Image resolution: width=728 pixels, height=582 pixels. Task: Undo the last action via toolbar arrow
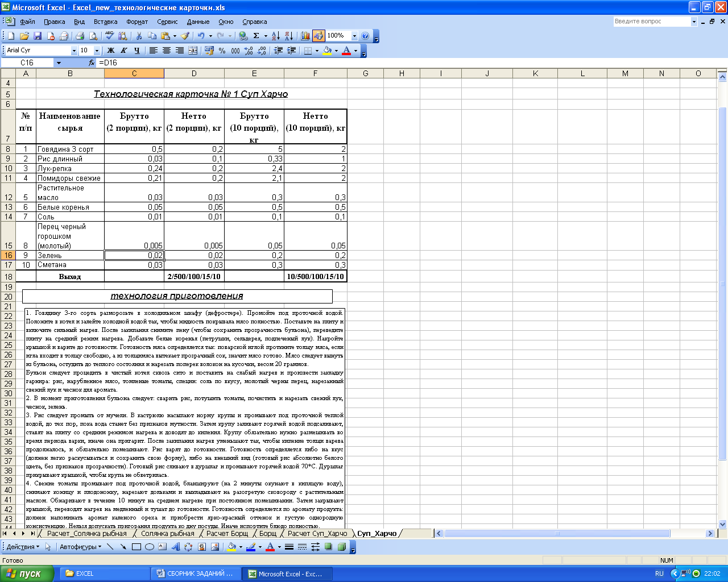tap(201, 36)
